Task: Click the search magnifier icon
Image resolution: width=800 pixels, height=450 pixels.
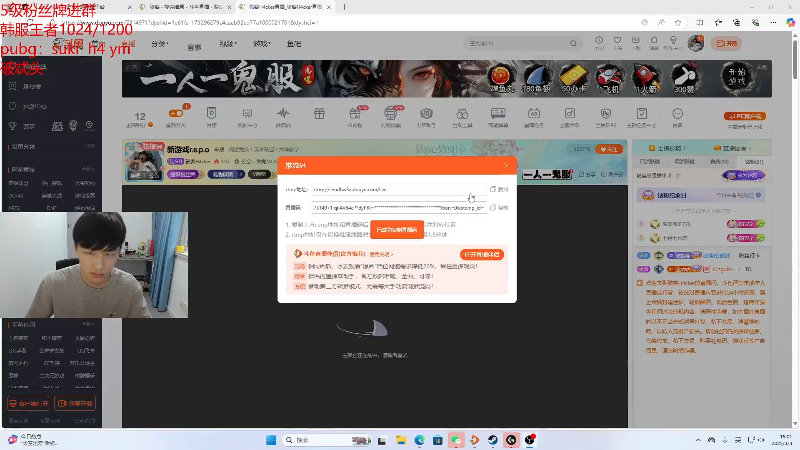Action: (x=573, y=43)
